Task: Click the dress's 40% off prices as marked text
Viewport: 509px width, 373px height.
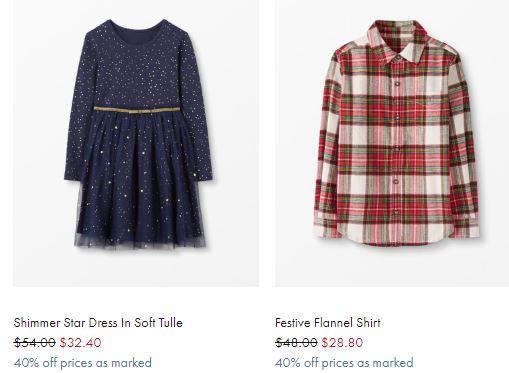Action: [x=83, y=362]
